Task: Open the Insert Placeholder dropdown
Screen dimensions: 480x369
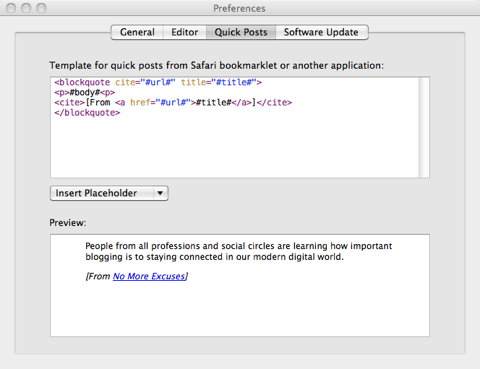Action: [109, 193]
